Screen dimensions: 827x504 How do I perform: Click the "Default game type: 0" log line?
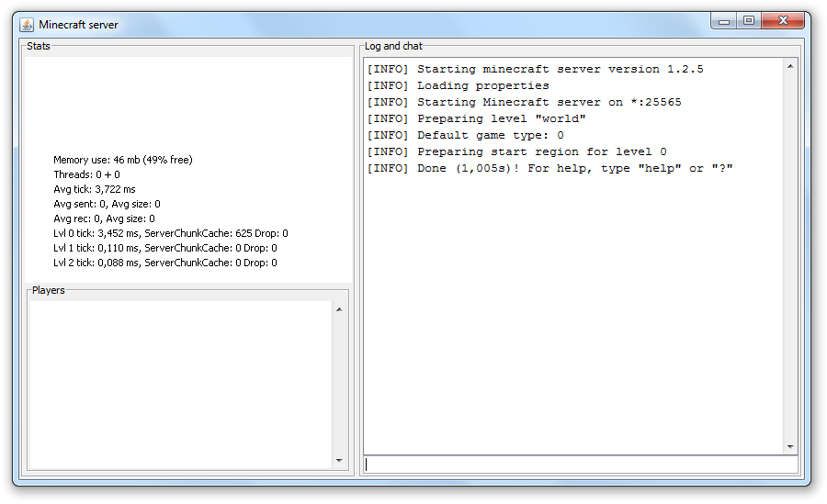(x=465, y=135)
